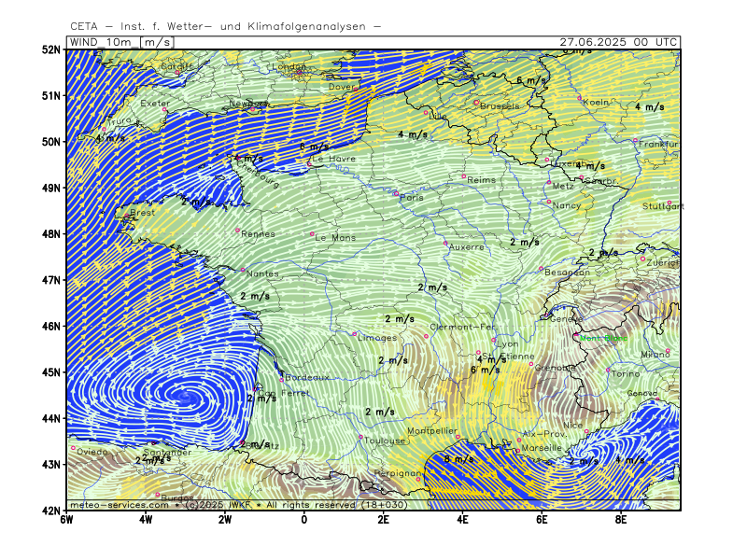Click the Koeln city label
Image resolution: width=747 pixels, height=560 pixels.
(x=596, y=103)
